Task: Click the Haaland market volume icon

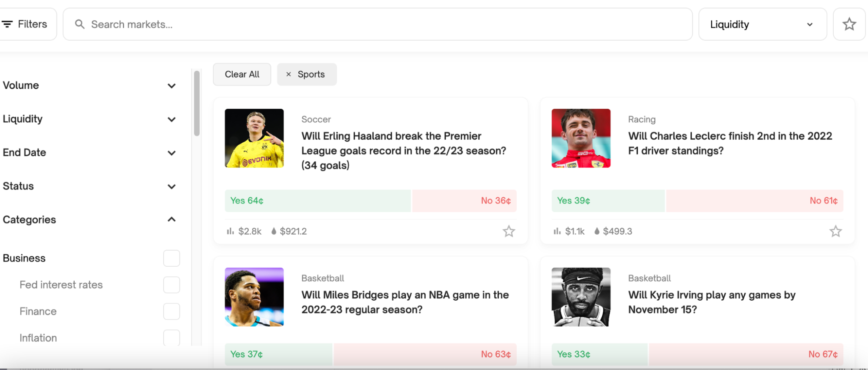Action: coord(230,231)
